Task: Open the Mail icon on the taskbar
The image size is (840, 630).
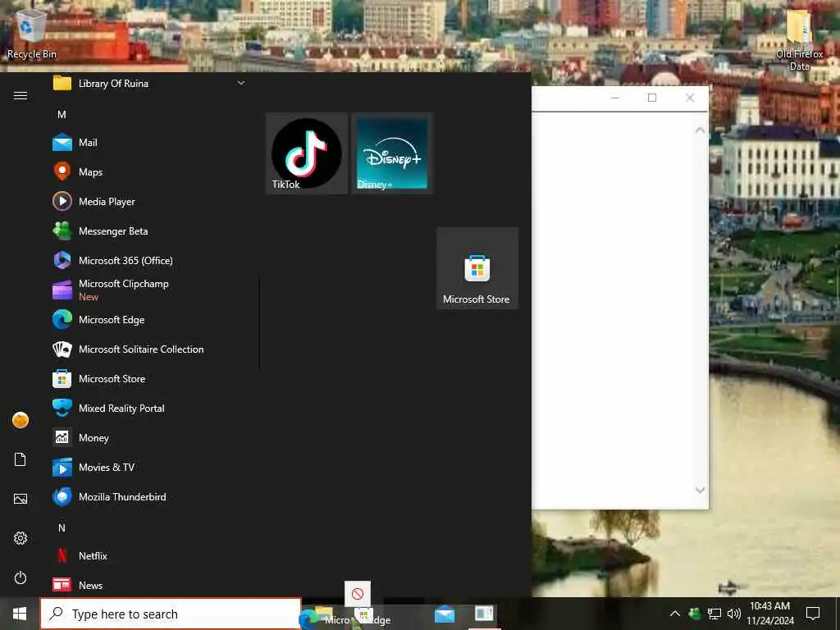Action: [444, 614]
